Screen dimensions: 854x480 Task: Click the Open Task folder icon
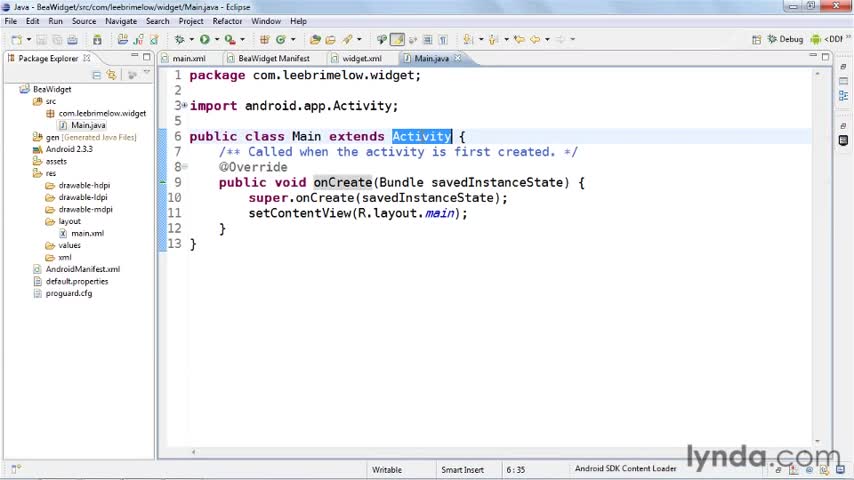click(331, 40)
